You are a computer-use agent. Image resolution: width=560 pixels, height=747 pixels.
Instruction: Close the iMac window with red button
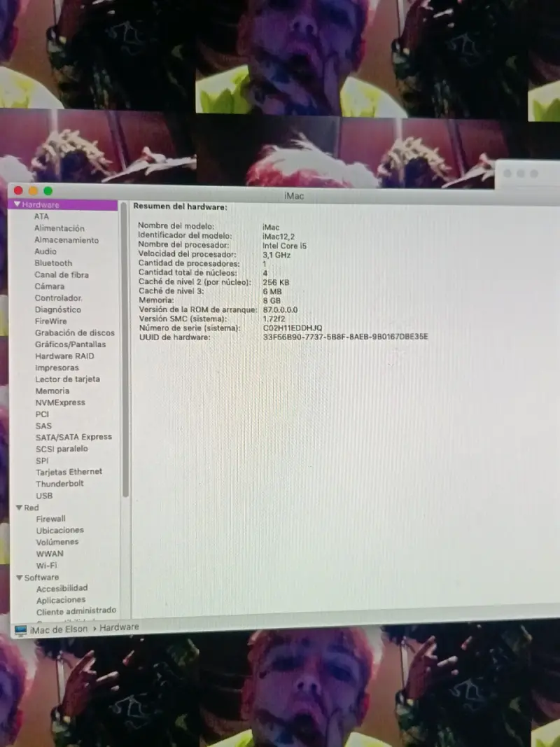(x=19, y=190)
